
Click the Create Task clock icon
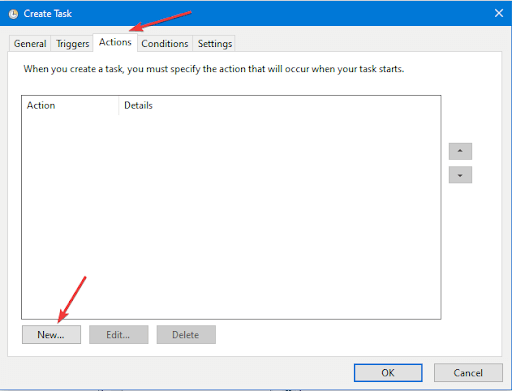pyautogui.click(x=13, y=14)
